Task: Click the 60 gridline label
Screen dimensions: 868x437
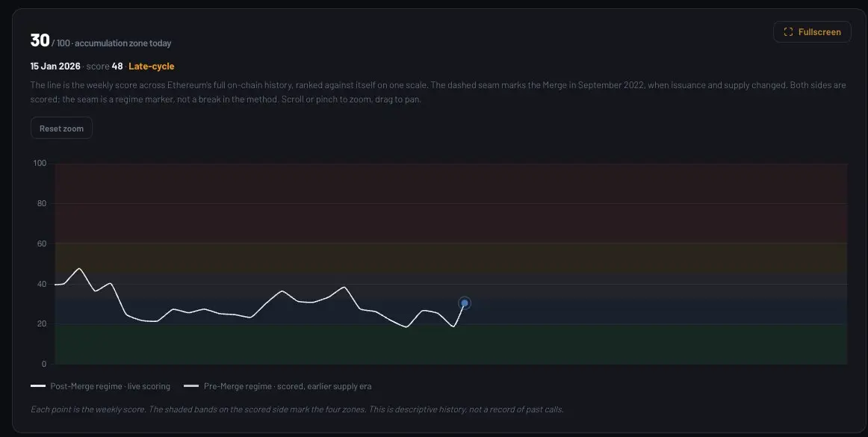Action: point(42,244)
